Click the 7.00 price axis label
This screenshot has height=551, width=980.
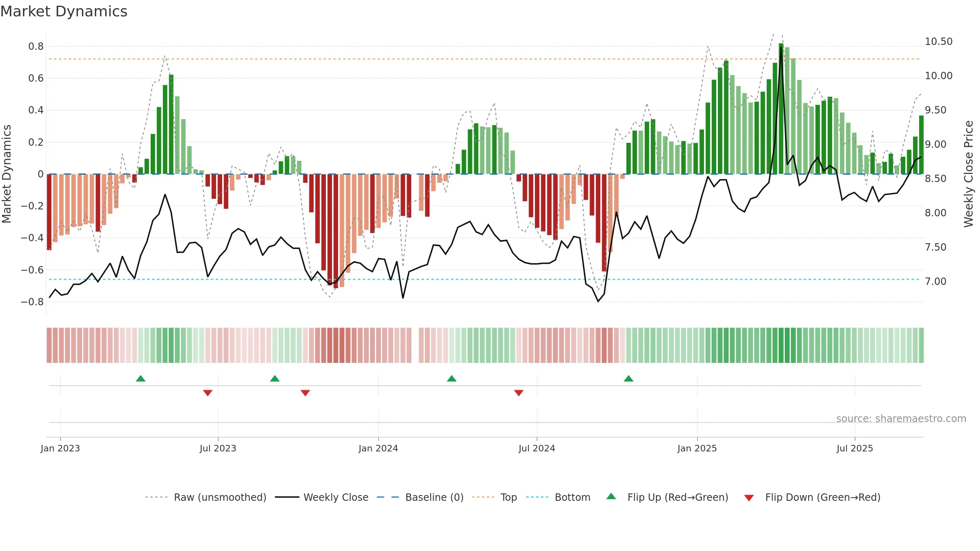[935, 282]
